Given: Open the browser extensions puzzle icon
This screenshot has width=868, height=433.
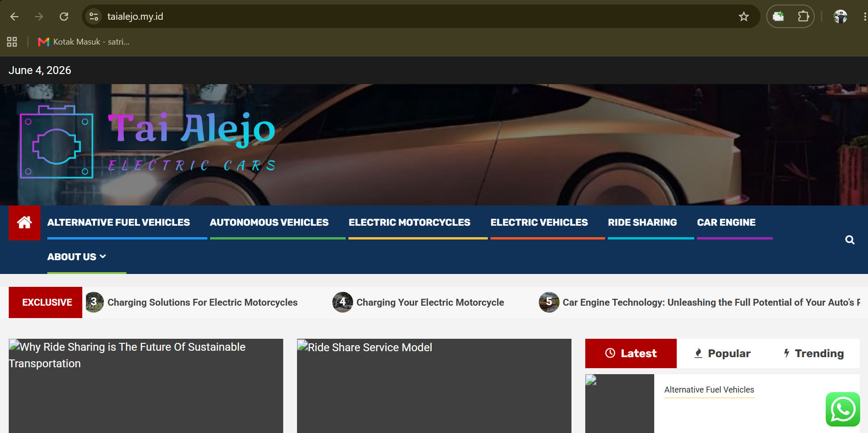Looking at the screenshot, I should pos(803,17).
